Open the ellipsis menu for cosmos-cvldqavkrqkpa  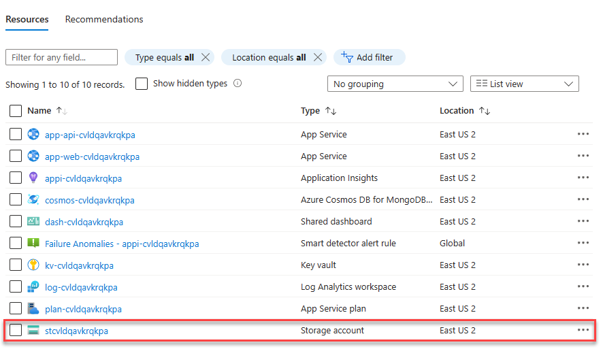point(583,199)
